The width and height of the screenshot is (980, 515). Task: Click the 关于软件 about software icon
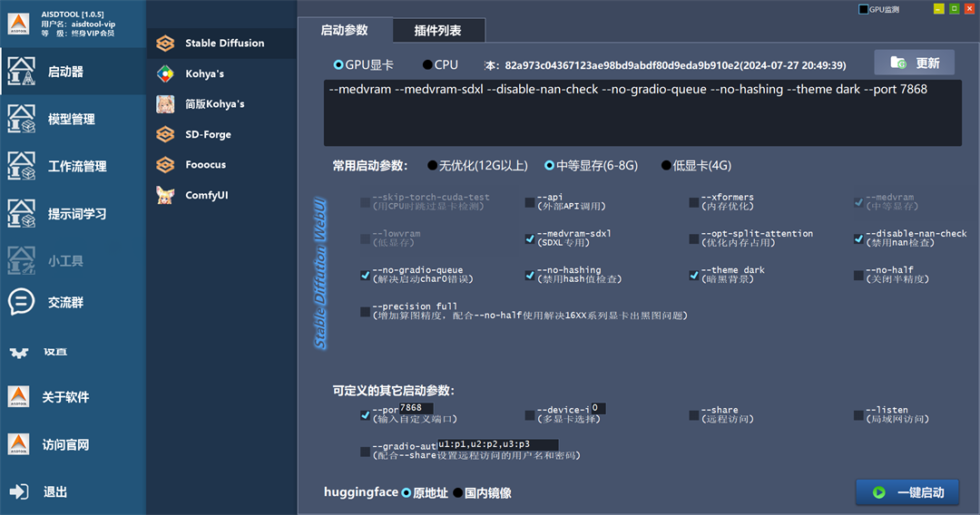[x=18, y=396]
